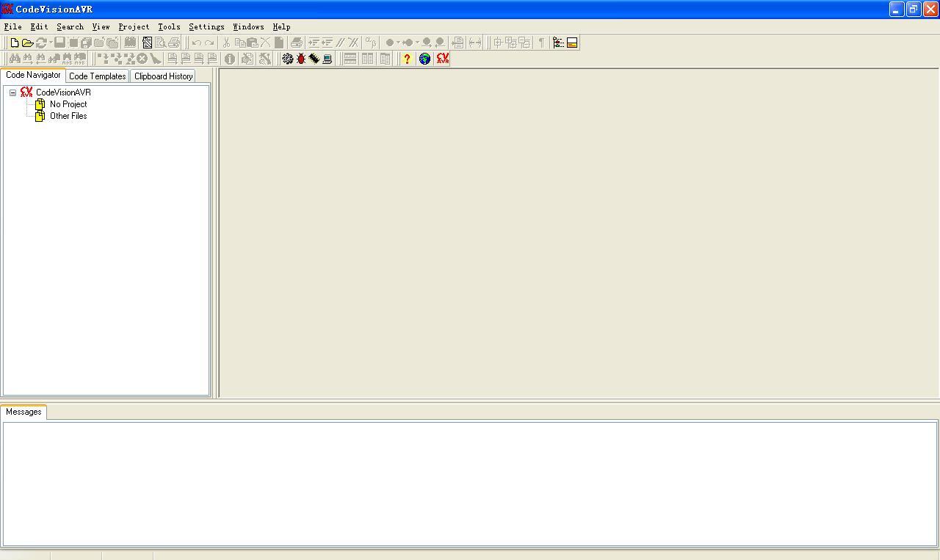This screenshot has height=560, width=940.
Task: Toggle the Navigator panel visibility icon
Action: 558,43
